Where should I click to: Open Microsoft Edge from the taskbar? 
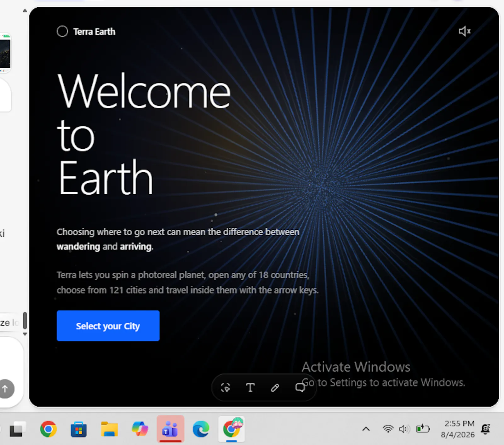point(201,429)
